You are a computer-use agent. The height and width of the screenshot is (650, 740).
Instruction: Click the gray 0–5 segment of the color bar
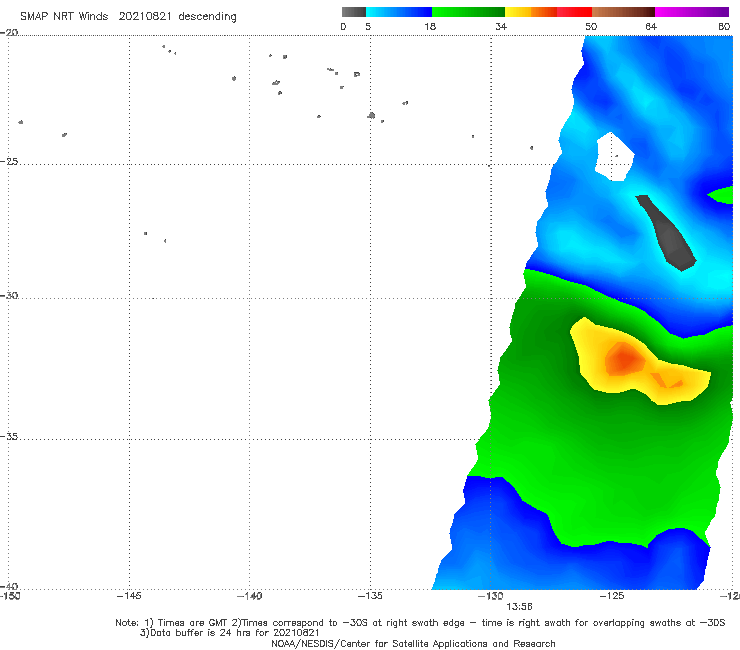click(x=354, y=12)
